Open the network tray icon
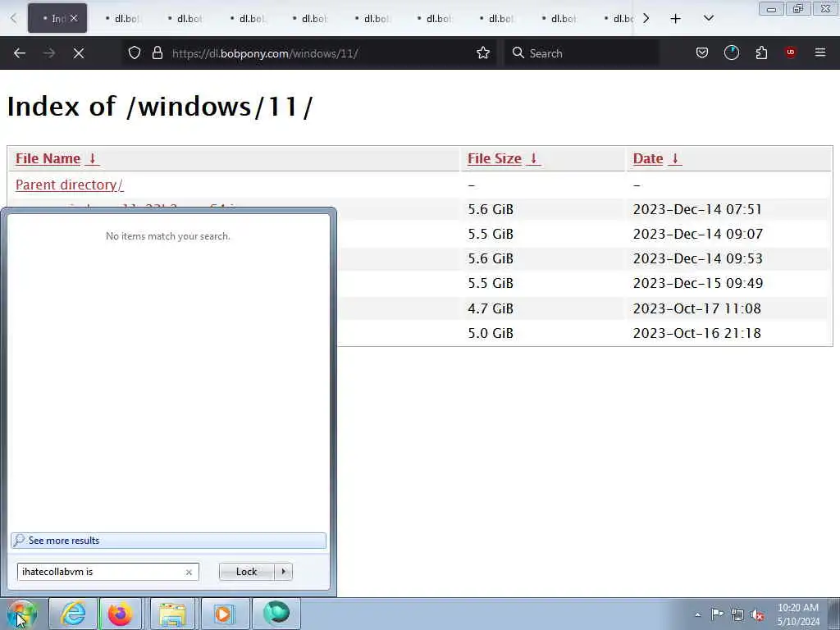The height and width of the screenshot is (630, 840). pos(737,614)
